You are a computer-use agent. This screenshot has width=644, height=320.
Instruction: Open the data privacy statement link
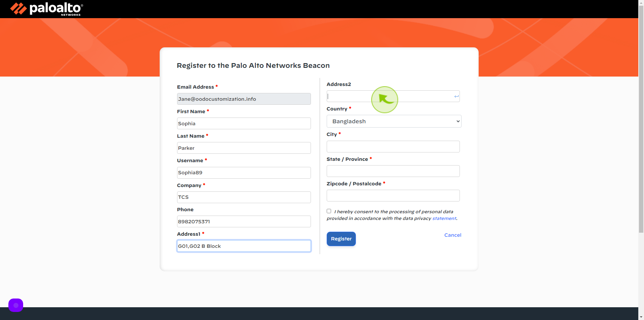coord(444,218)
